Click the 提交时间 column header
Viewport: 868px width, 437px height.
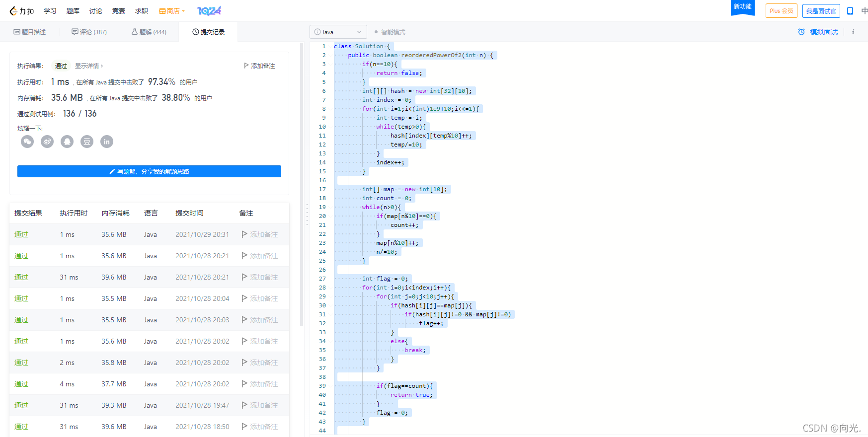pos(189,213)
